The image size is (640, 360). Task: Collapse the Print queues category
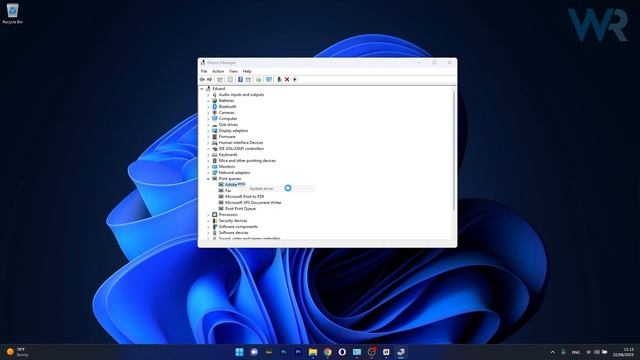click(x=208, y=179)
